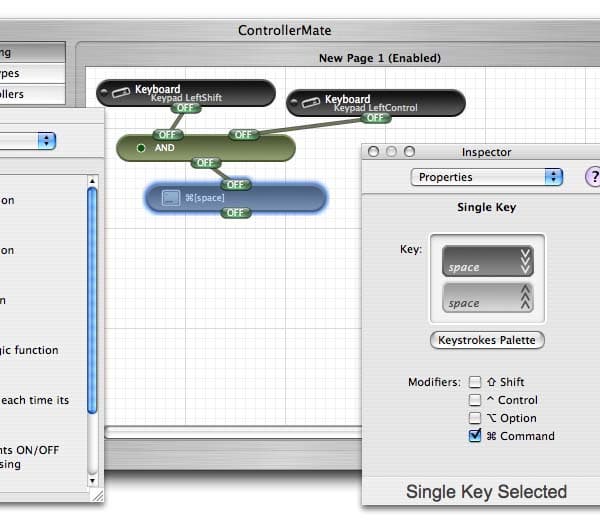The height and width of the screenshot is (521, 600).
Task: Click the 'Single Key' heading in Inspector
Action: pos(486,207)
